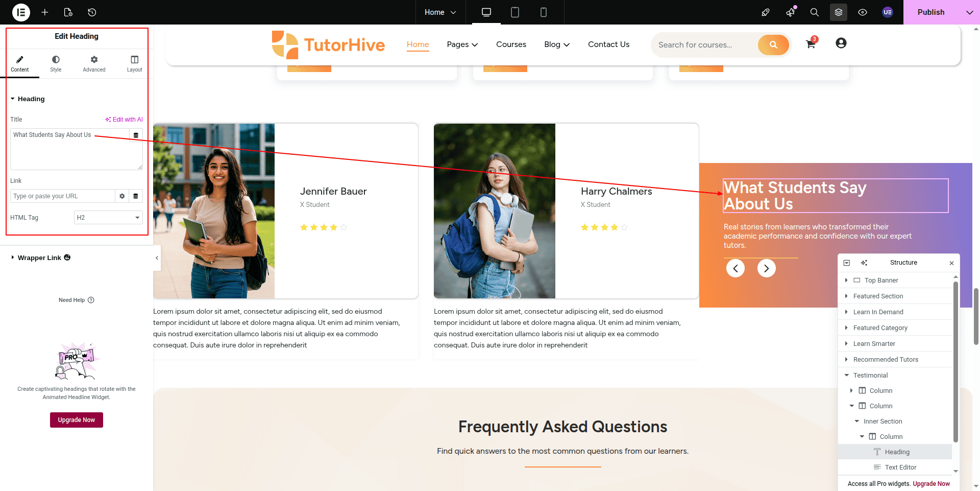This screenshot has width=980, height=491.
Task: Click the dynamic tags icon beside Title field
Action: (136, 135)
